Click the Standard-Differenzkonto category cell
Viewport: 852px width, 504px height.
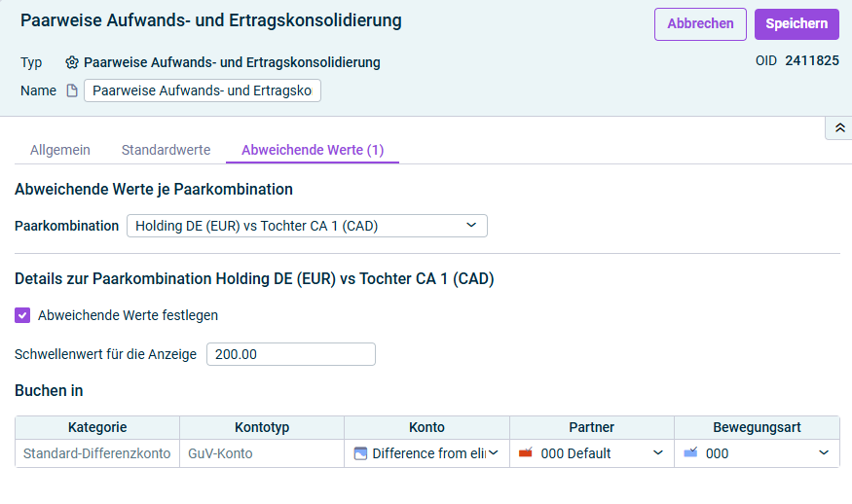[x=97, y=453]
